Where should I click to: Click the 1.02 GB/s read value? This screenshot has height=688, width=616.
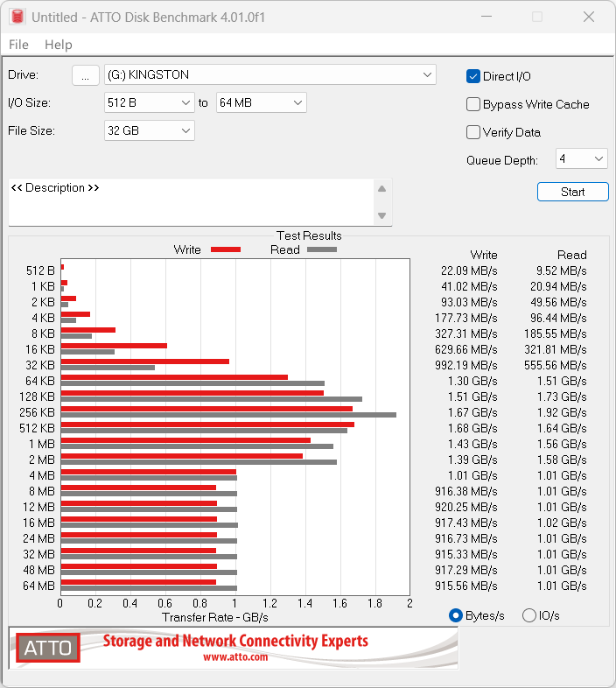click(x=562, y=523)
